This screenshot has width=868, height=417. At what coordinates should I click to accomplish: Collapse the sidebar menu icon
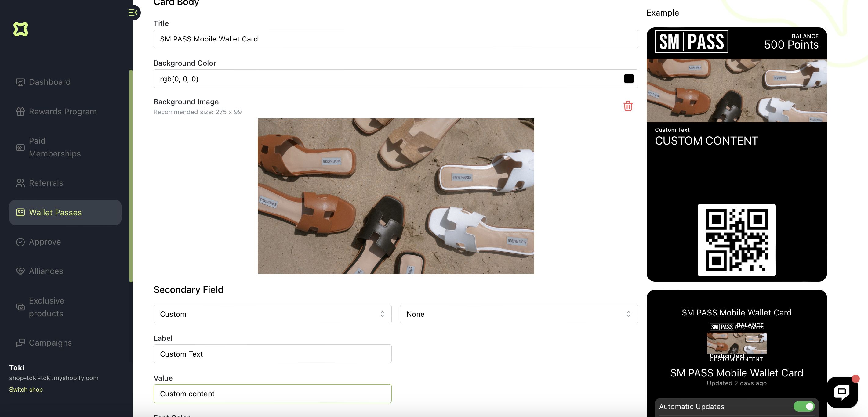pos(133,13)
